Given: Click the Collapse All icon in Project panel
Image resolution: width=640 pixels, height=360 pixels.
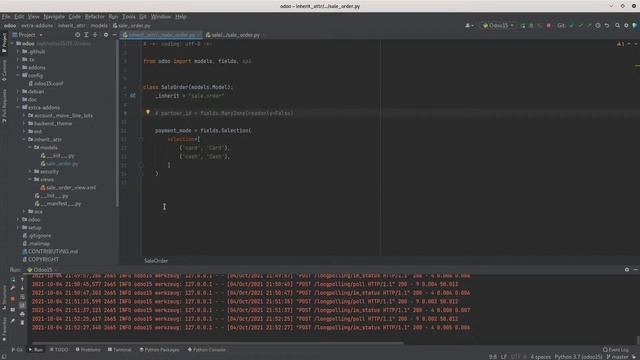Looking at the screenshot, I should [x=95, y=35].
